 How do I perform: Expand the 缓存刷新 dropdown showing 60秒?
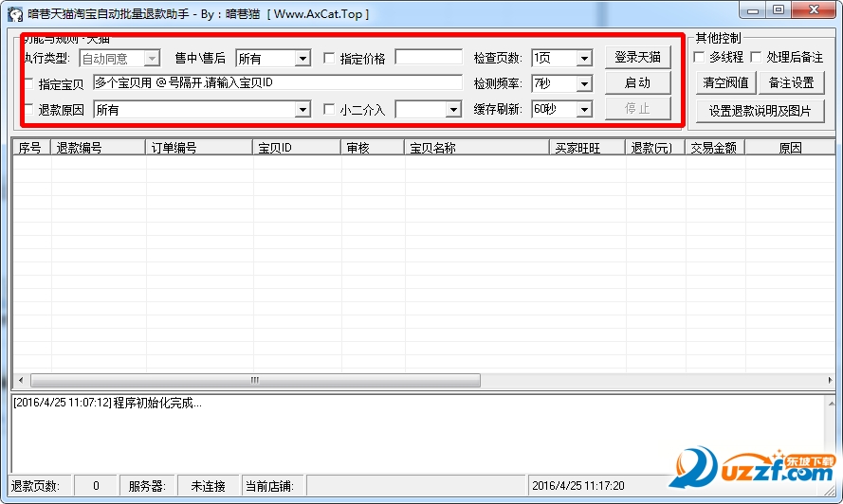[561, 109]
